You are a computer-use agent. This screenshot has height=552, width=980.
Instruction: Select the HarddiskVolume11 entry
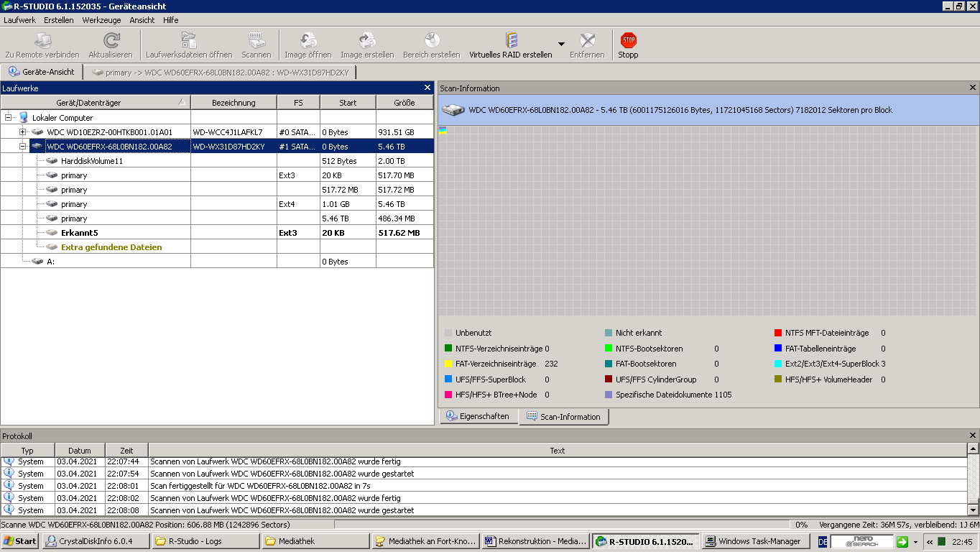(x=92, y=161)
